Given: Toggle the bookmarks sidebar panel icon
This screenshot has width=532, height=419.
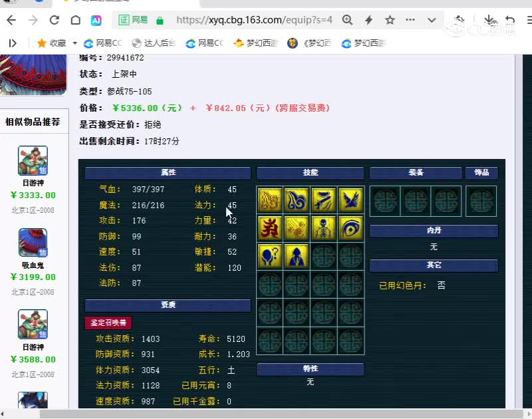Looking at the screenshot, I should [13, 43].
